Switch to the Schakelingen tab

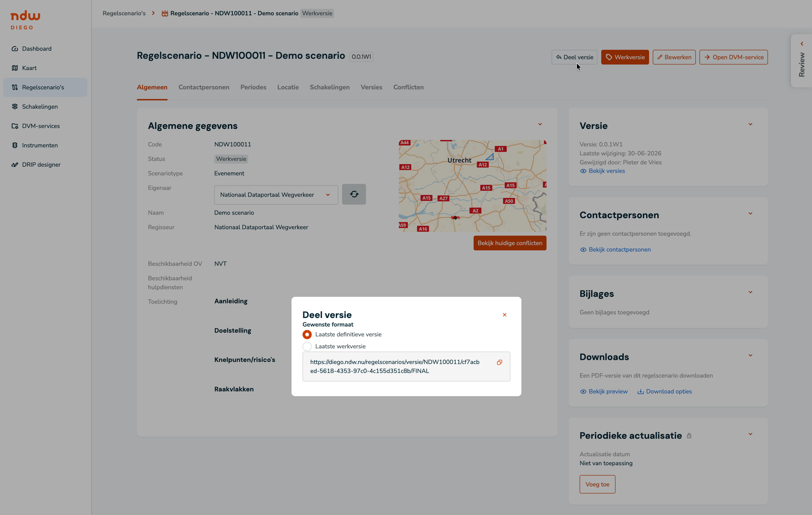(x=329, y=87)
